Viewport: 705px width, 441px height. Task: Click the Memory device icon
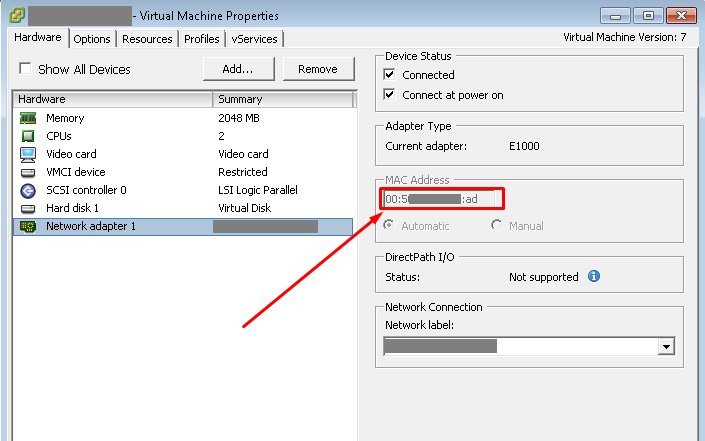(x=28, y=118)
